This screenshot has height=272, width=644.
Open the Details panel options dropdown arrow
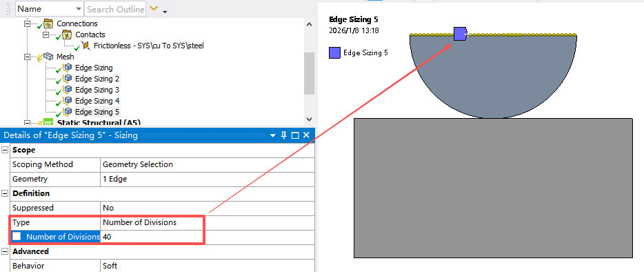click(273, 135)
